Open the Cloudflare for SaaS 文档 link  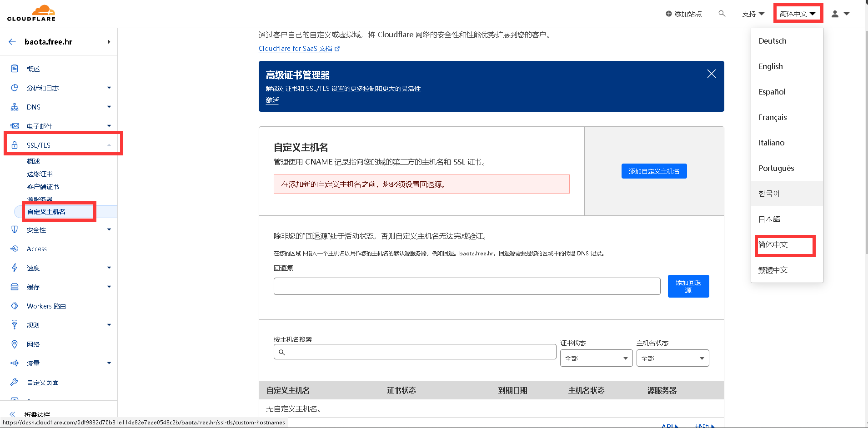295,49
